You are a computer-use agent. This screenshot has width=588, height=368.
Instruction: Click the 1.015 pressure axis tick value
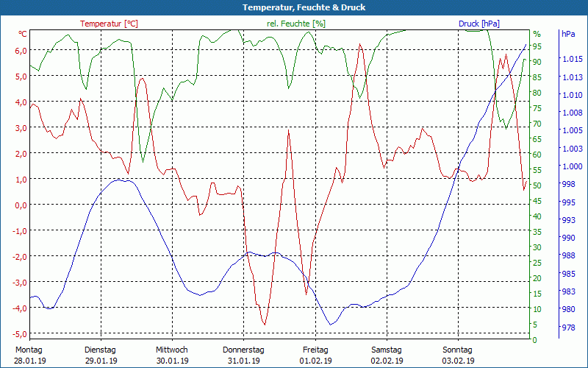(x=572, y=59)
